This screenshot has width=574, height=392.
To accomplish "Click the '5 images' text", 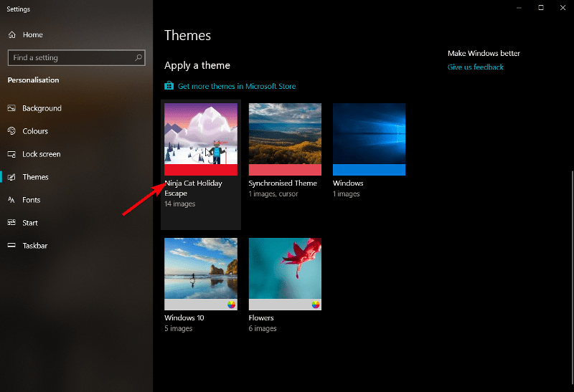I will (178, 328).
